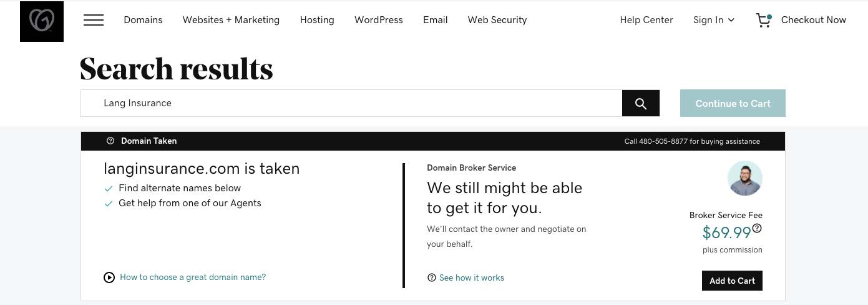Click the Broker Service Fee info icon
The height and width of the screenshot is (305, 868).
point(757,229)
